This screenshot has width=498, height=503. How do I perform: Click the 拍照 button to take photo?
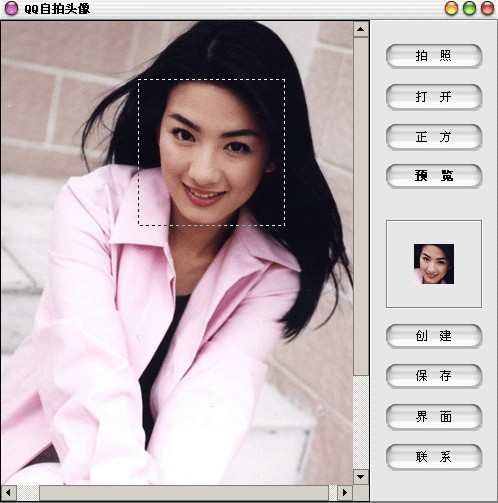(434, 56)
